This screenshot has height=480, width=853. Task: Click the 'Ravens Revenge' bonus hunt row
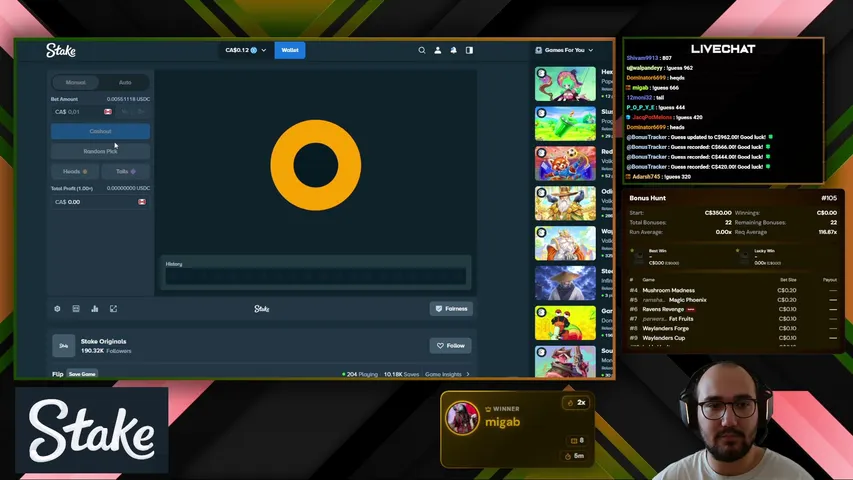[733, 309]
